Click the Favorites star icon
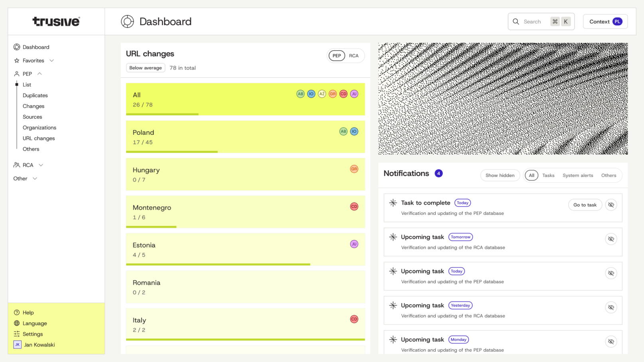Image resolution: width=644 pixels, height=362 pixels. 17,61
